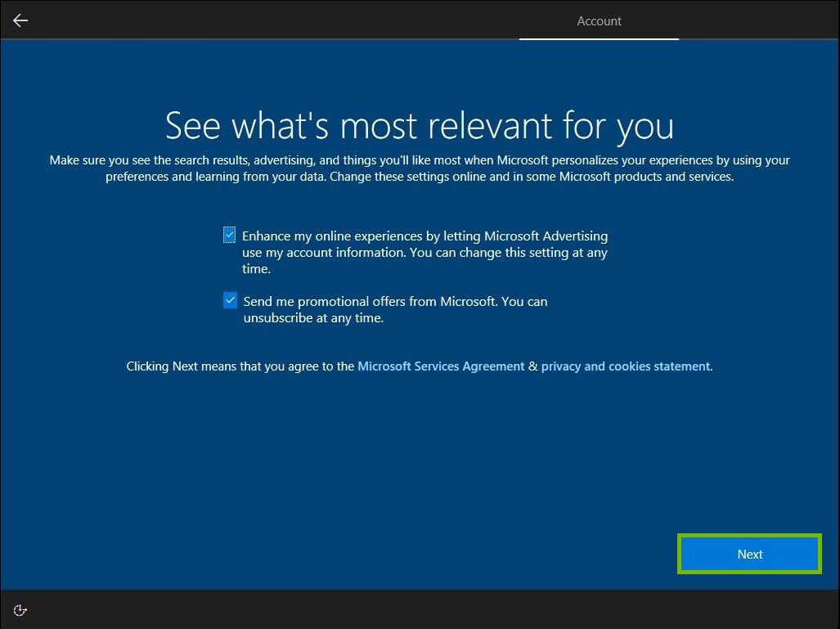This screenshot has height=629, width=840.
Task: Open the privacy and cookies statement link
Action: click(625, 366)
